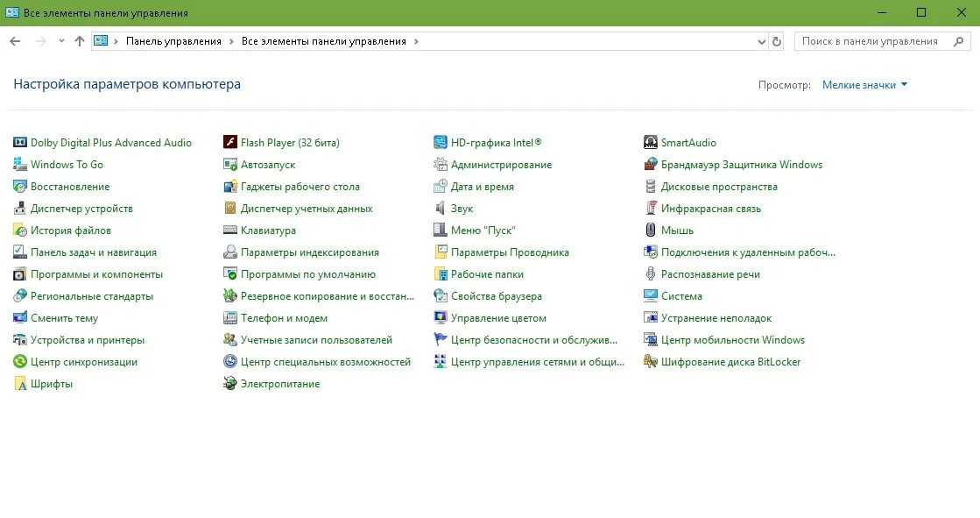Open the Брандмауэр Защитника Windows icon
Image resolution: width=980 pixels, height=518 pixels.
pyautogui.click(x=651, y=165)
